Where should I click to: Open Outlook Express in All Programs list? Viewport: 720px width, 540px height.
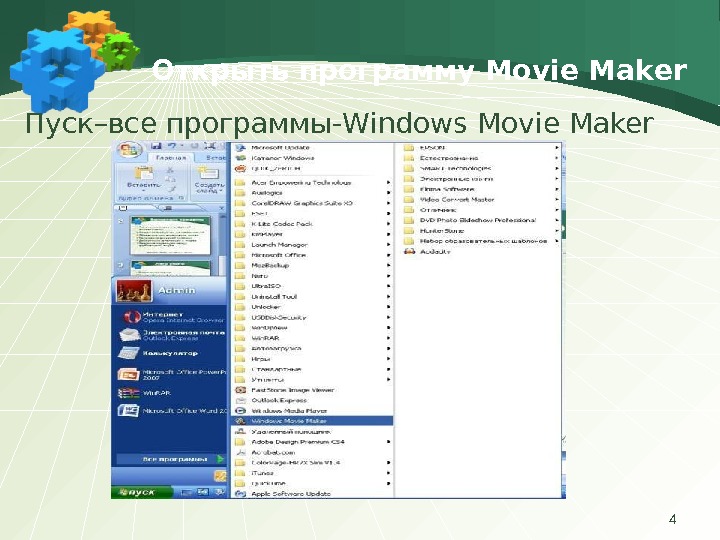pyautogui.click(x=312, y=400)
